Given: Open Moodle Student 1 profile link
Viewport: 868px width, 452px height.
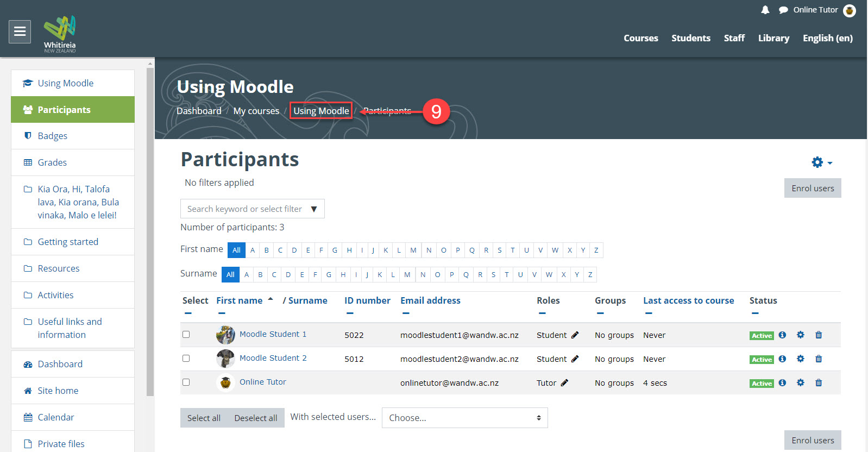Looking at the screenshot, I should [x=273, y=334].
